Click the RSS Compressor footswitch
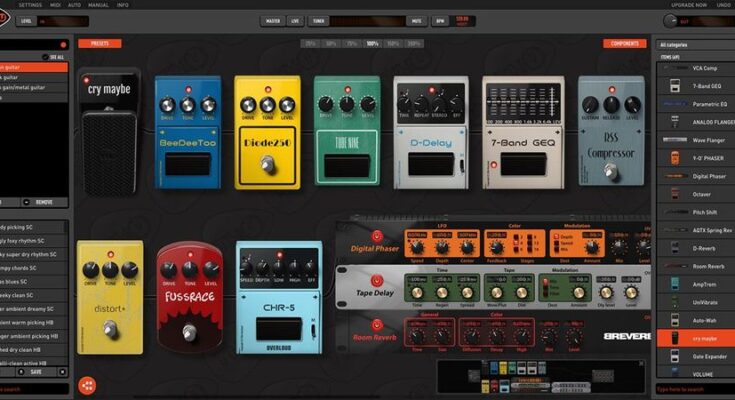The height and width of the screenshot is (400, 735). pos(611,172)
